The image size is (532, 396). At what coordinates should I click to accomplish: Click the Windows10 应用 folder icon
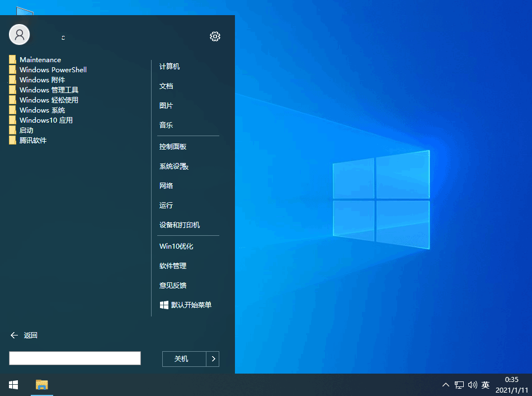[12, 120]
